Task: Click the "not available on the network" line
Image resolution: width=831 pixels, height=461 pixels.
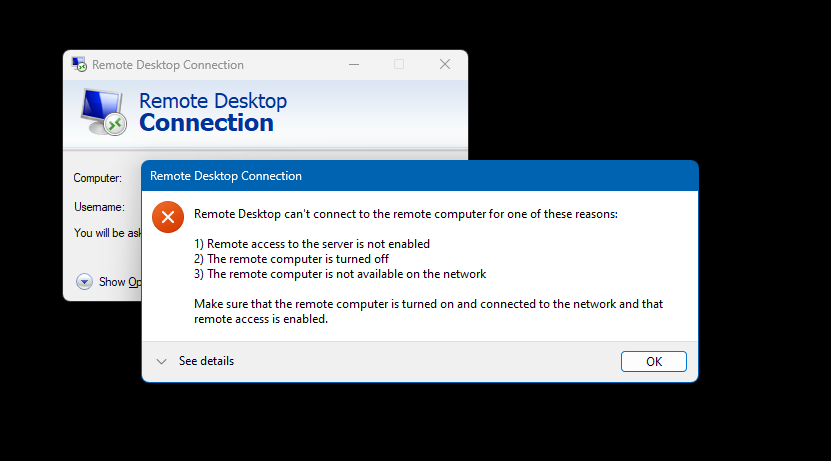Action: pyautogui.click(x=340, y=274)
